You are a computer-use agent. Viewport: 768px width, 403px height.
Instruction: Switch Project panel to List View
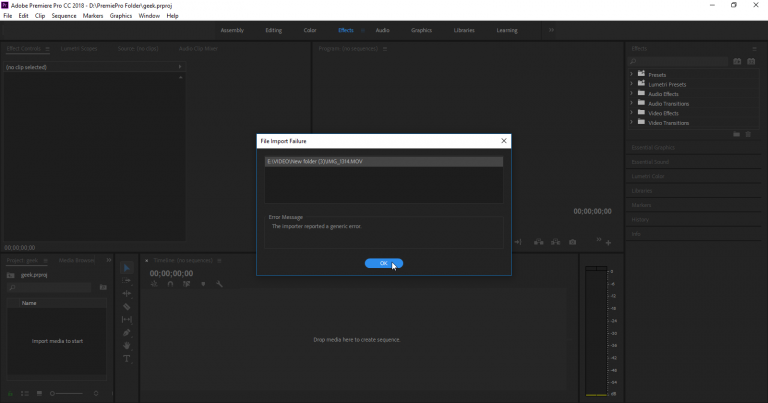click(25, 393)
